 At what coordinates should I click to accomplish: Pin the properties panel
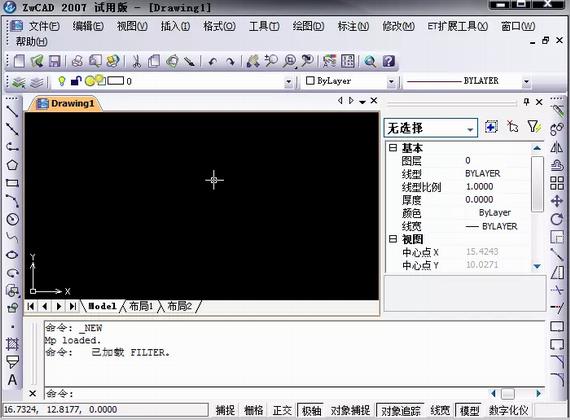pos(526,102)
